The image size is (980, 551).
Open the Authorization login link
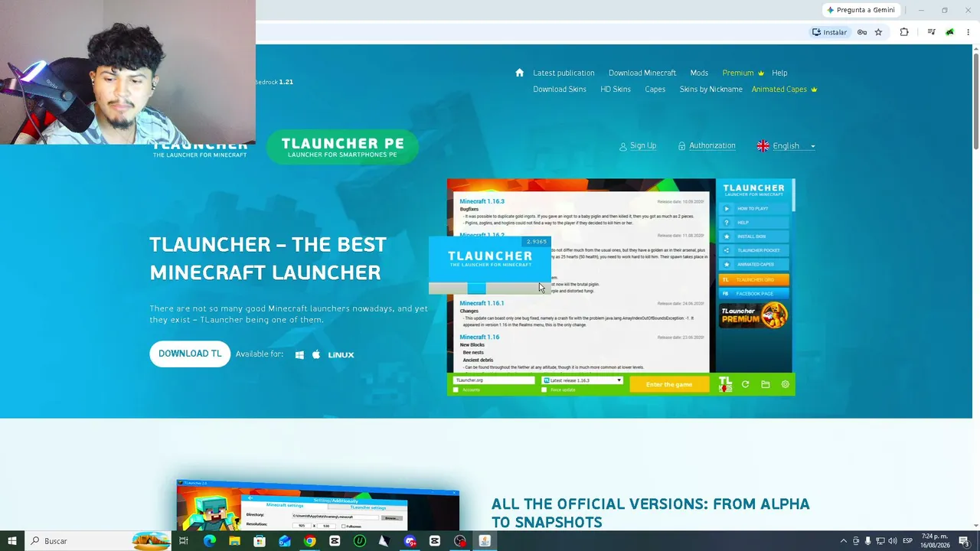[x=706, y=145]
